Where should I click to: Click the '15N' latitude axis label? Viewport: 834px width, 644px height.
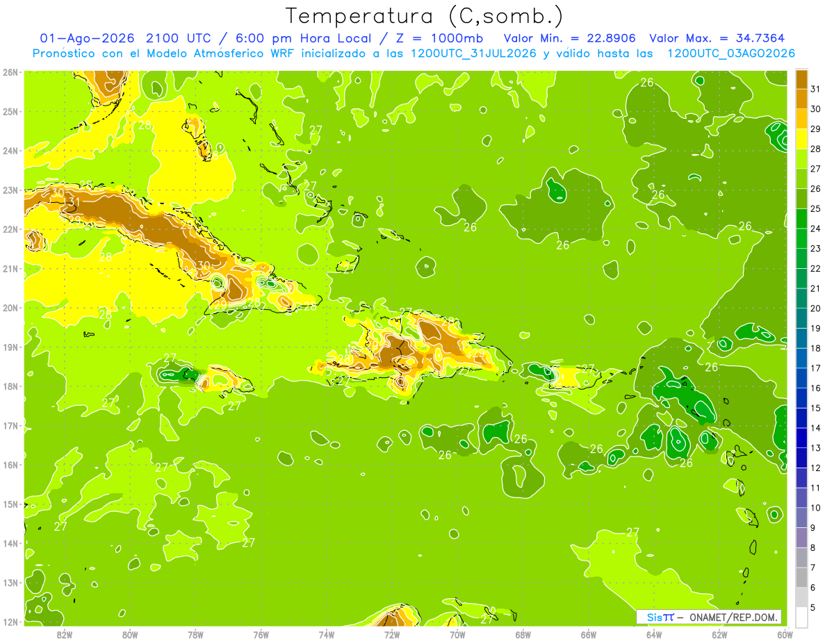10,504
